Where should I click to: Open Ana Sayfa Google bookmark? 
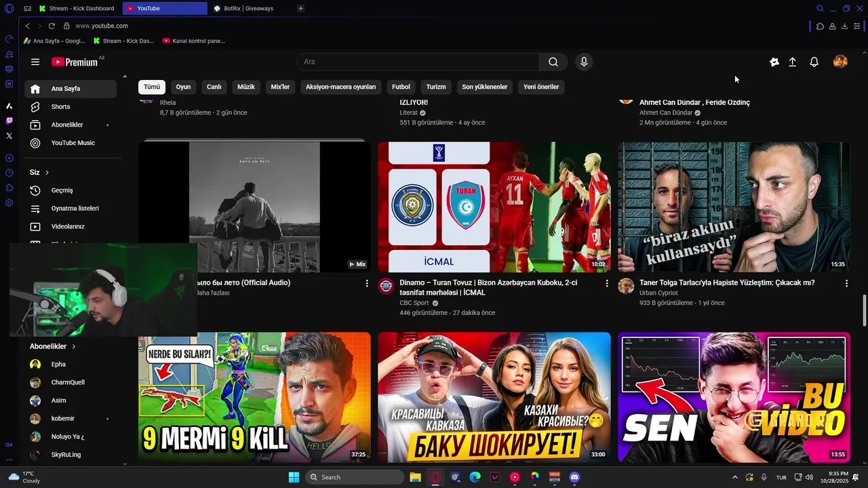pos(54,41)
